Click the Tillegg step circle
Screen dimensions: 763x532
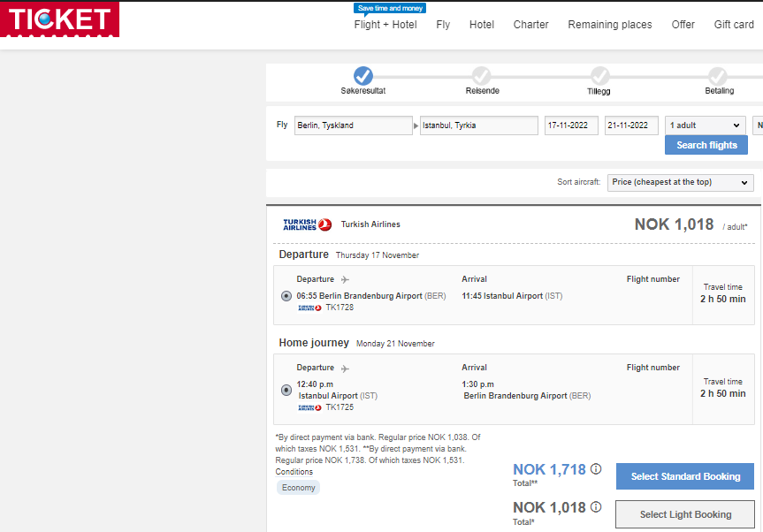[600, 76]
